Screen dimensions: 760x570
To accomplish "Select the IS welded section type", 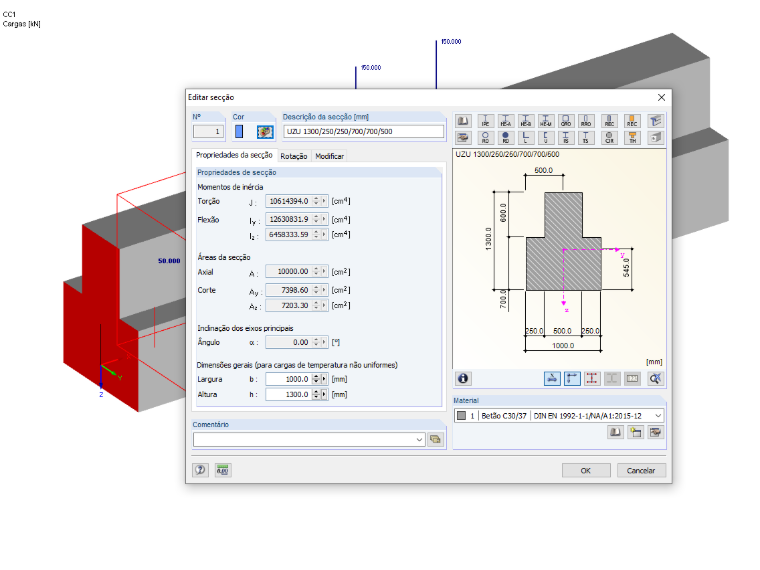I will click(x=566, y=138).
